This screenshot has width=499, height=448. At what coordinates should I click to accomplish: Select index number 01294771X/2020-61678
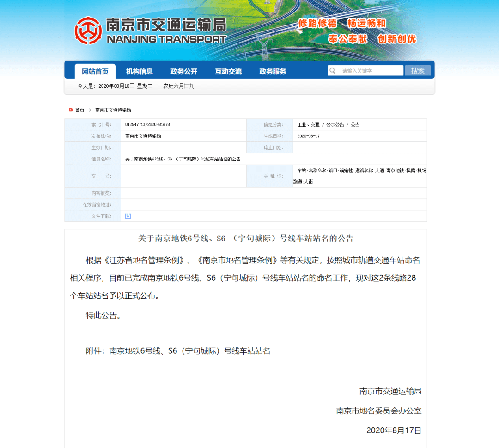pos(147,124)
